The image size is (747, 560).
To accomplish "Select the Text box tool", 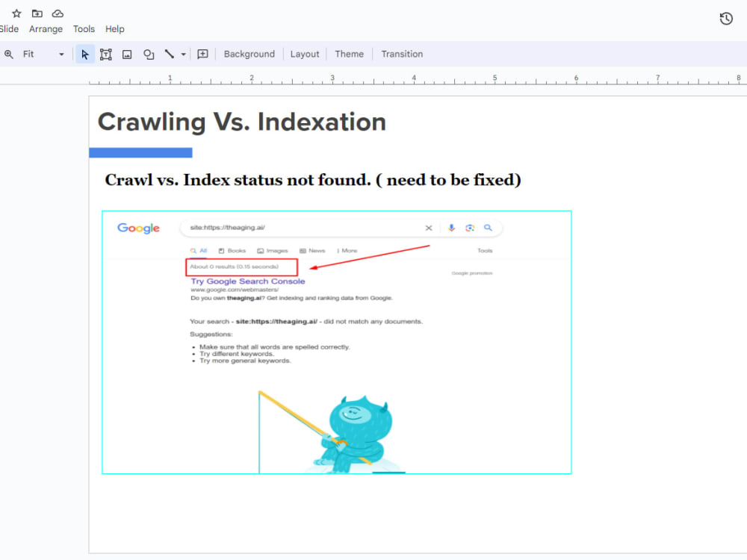I will [x=106, y=55].
